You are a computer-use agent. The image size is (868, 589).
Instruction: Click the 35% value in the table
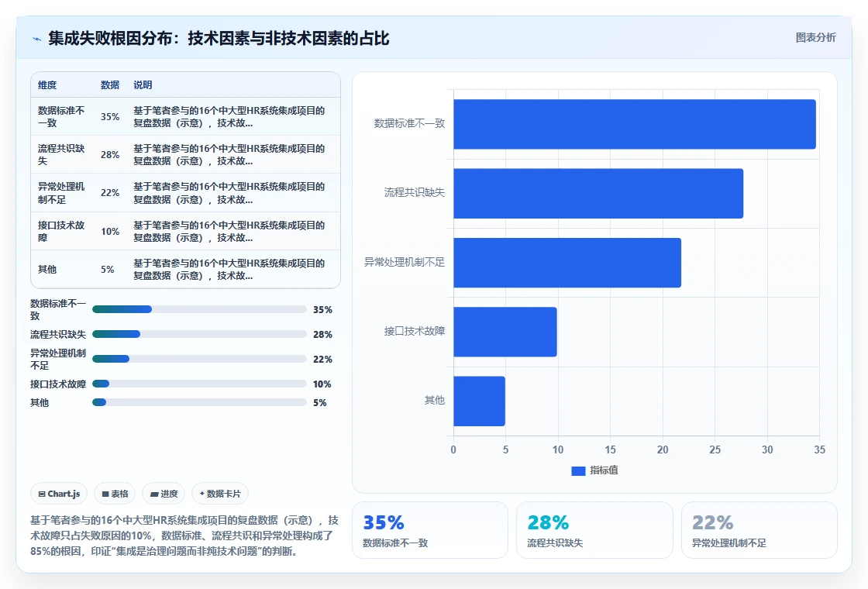110,117
